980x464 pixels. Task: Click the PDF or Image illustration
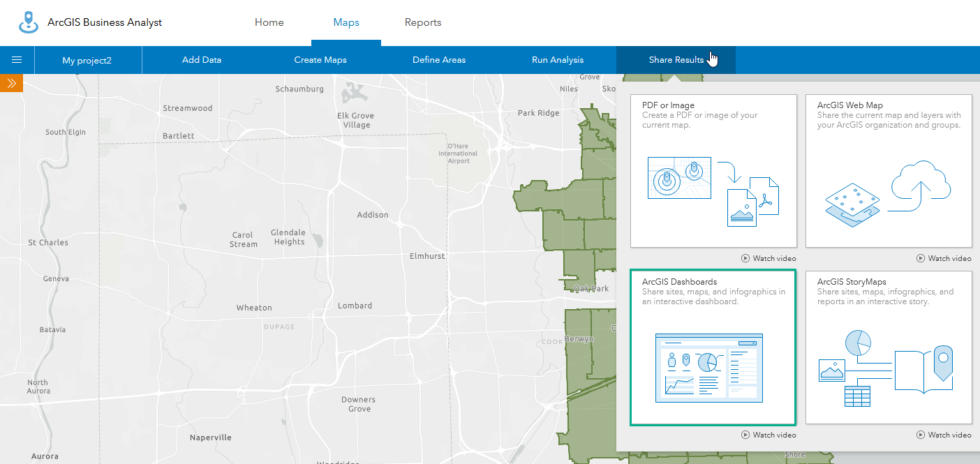pos(713,190)
